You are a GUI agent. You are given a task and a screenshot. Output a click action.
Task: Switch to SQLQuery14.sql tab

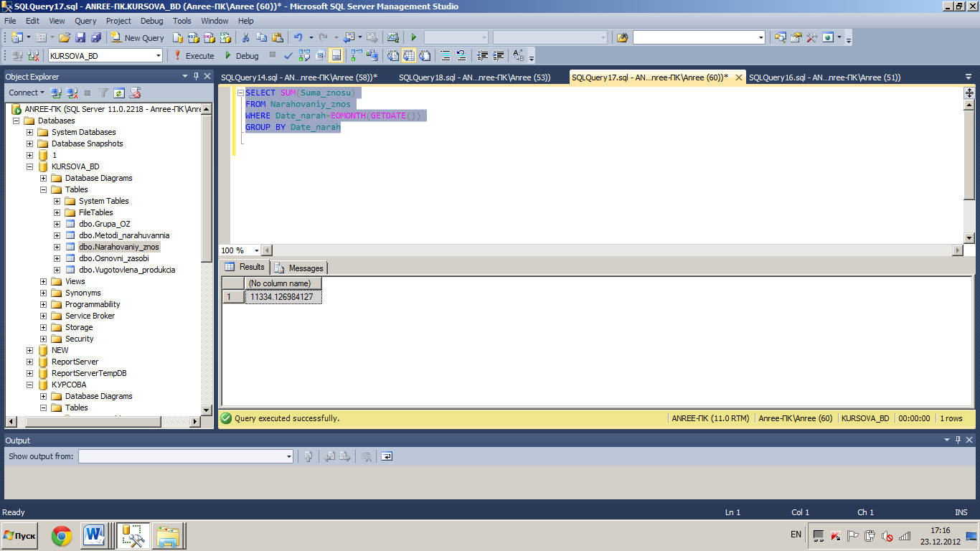pos(298,77)
